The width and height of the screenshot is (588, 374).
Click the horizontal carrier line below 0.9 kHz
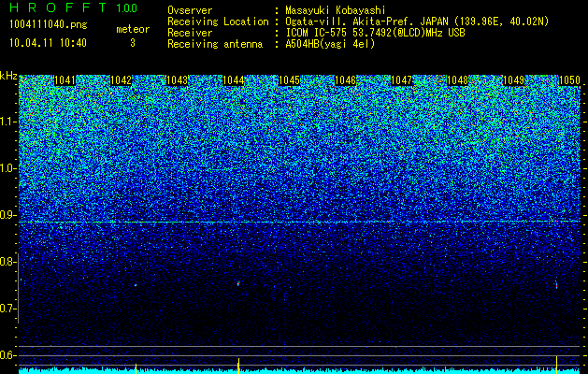300,223
